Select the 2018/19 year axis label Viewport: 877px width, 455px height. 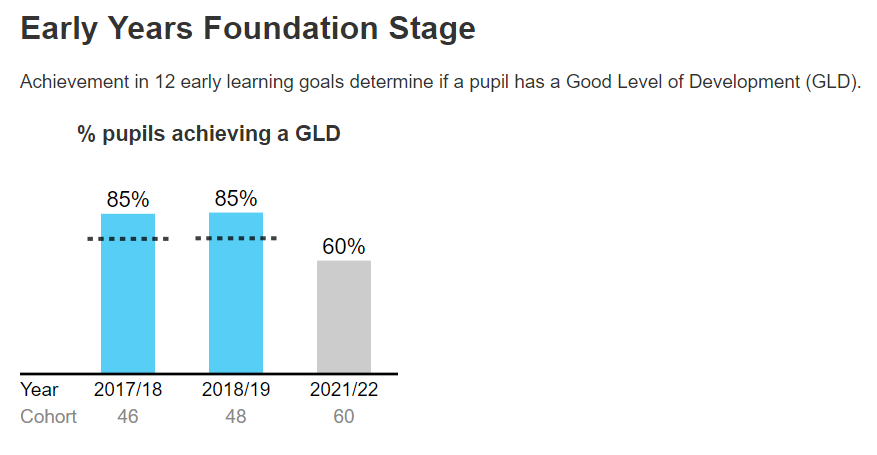[x=236, y=390]
